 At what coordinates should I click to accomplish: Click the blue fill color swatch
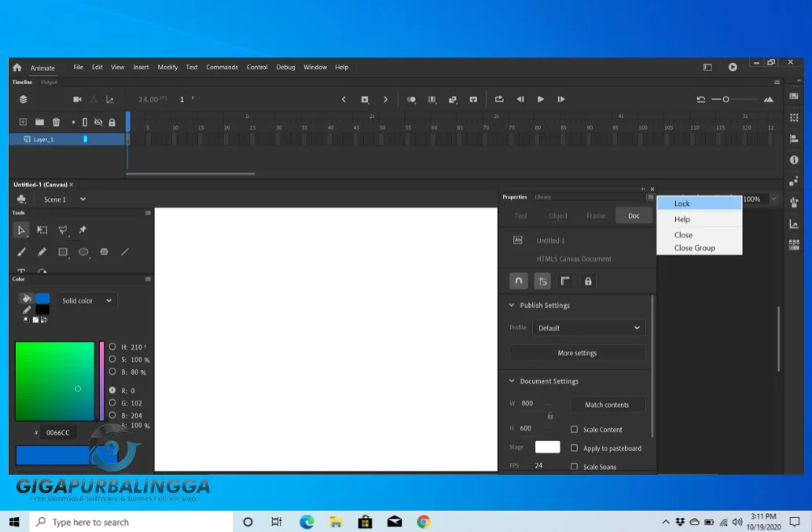(x=42, y=298)
